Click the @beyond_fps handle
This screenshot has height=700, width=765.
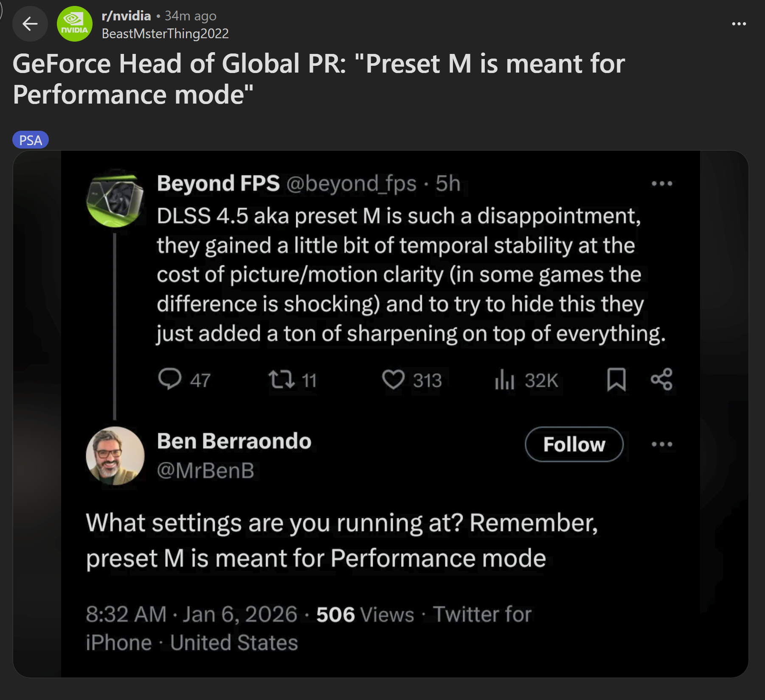pyautogui.click(x=351, y=183)
